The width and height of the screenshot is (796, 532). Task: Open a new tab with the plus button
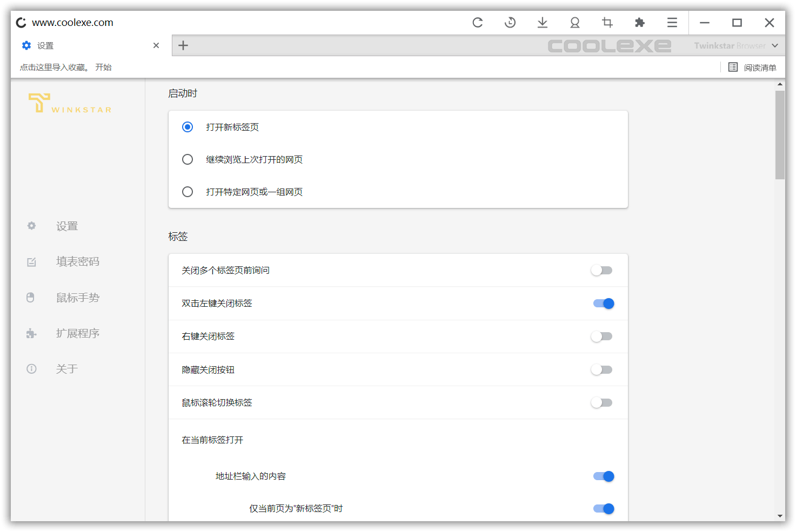click(x=183, y=45)
